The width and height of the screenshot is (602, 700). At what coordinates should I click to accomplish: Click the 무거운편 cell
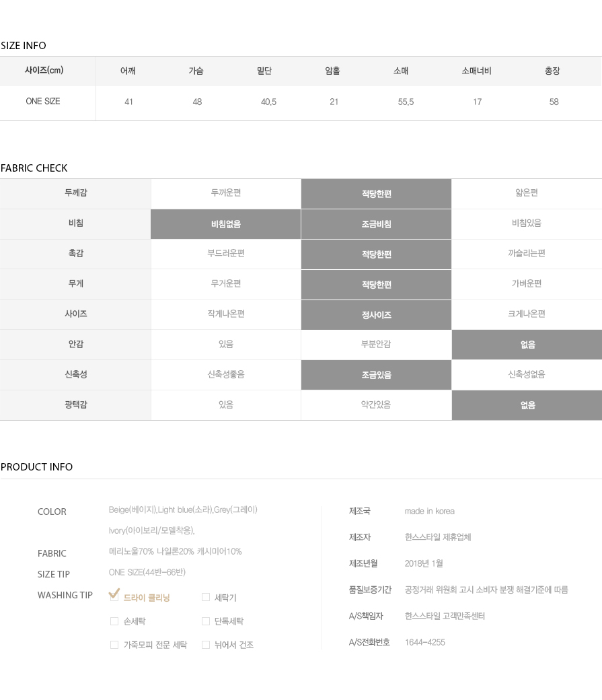point(226,284)
